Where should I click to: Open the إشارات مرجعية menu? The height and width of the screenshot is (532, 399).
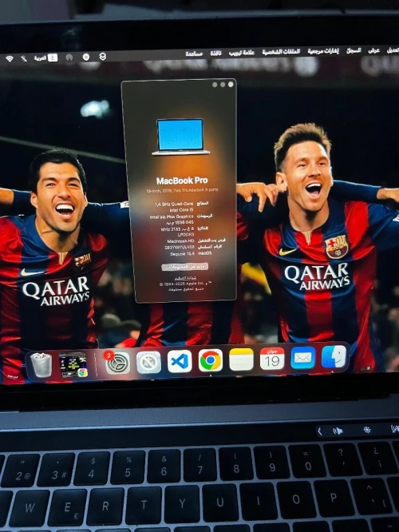323,51
